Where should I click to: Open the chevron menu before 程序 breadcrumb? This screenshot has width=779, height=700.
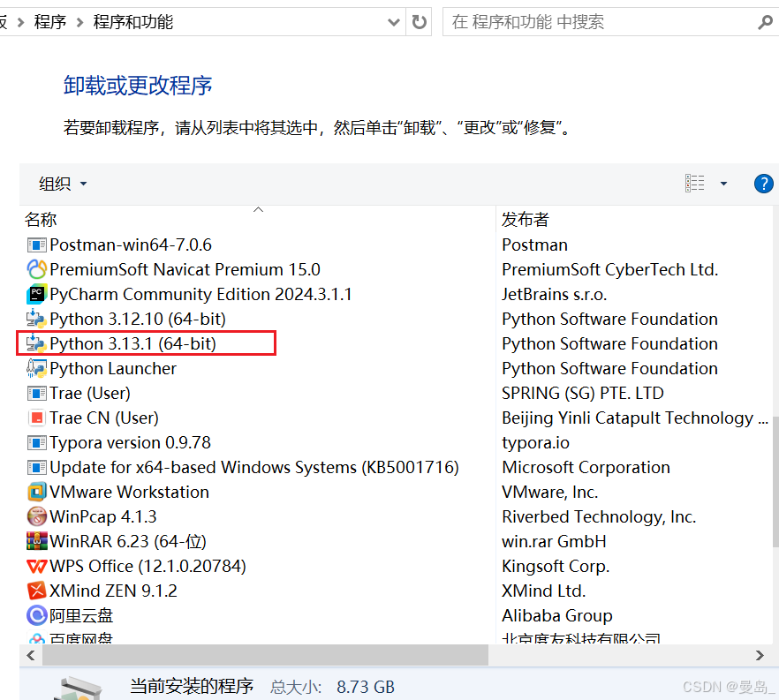pyautogui.click(x=20, y=22)
